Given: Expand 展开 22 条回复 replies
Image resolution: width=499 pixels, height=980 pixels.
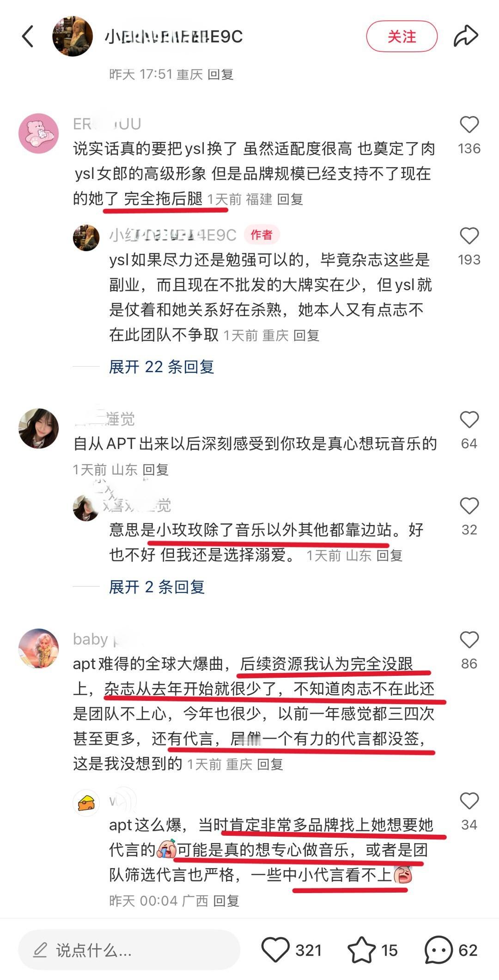Looking at the screenshot, I should (161, 367).
